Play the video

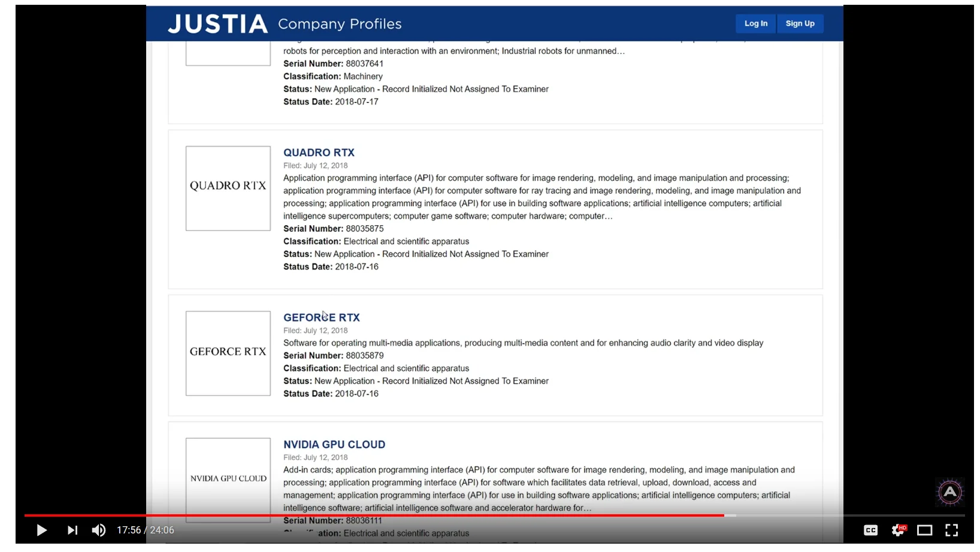(x=41, y=530)
